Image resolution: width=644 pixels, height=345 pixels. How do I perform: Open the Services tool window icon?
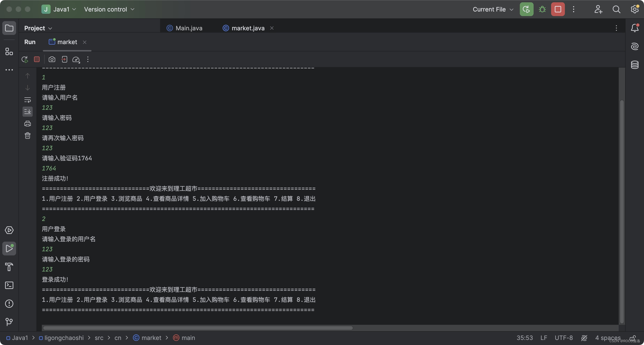(x=9, y=230)
